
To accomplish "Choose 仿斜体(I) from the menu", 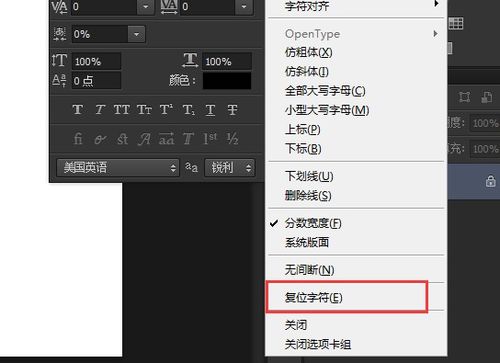I will coord(356,71).
